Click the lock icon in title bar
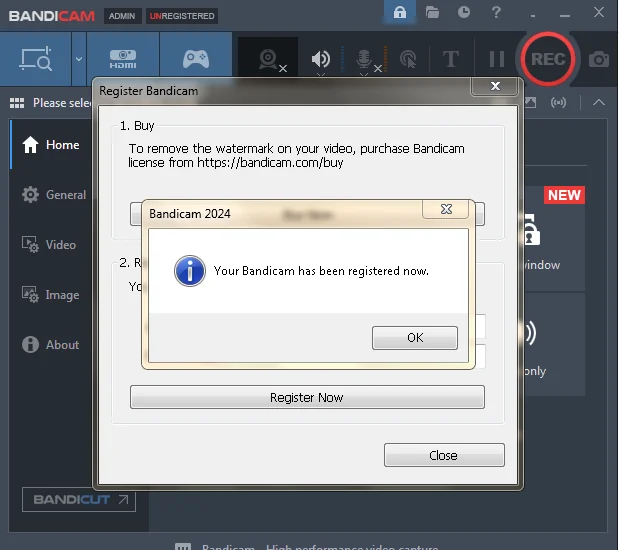 [400, 12]
